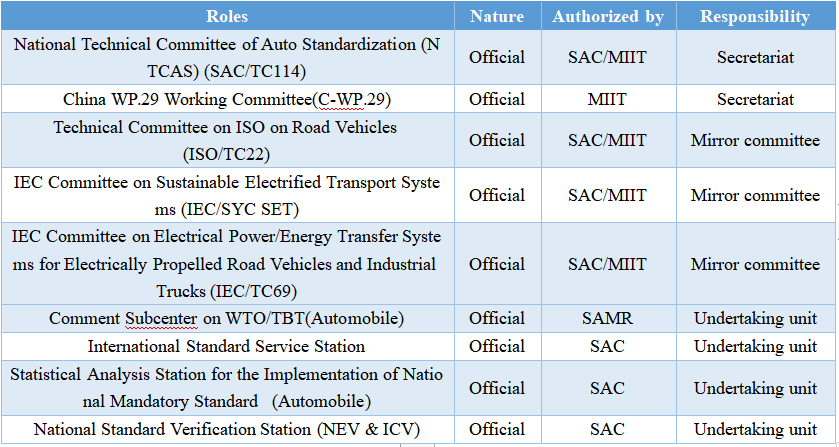
Task: Select Mirror committee in the ISO/TC22 row
Action: 755,140
